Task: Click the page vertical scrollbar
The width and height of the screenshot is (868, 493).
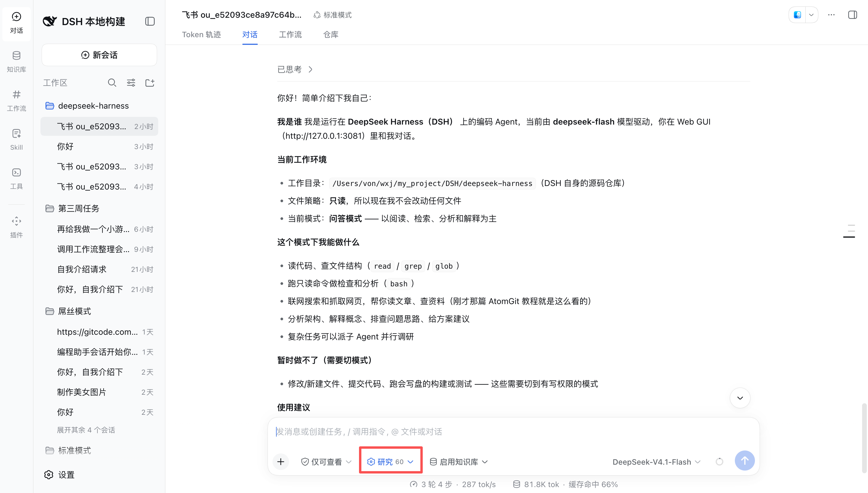Action: pos(864,438)
